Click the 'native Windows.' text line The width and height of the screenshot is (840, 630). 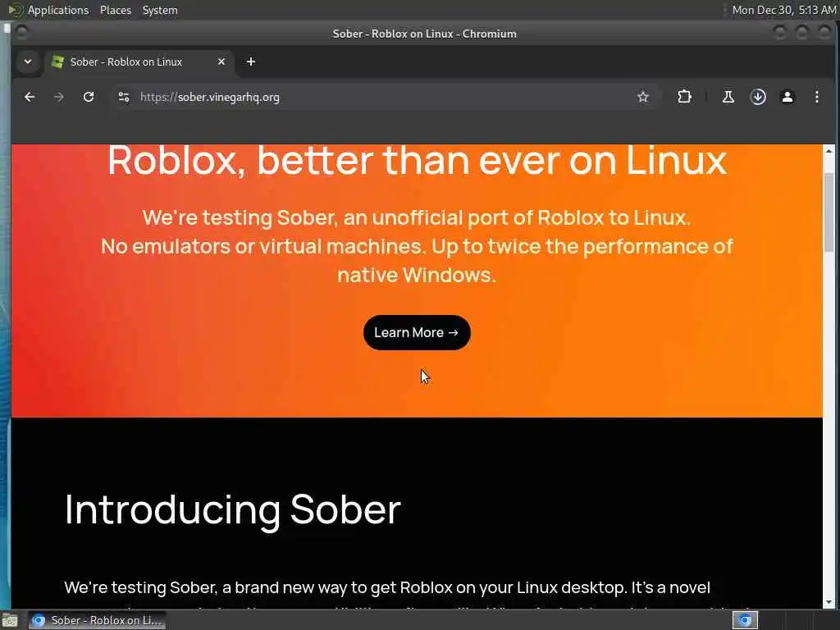[417, 275]
